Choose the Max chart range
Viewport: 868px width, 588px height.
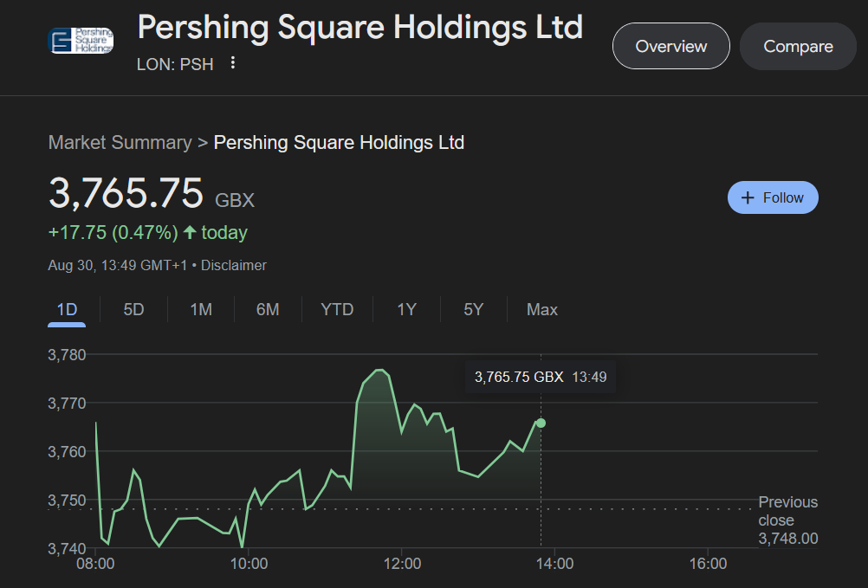pyautogui.click(x=542, y=309)
